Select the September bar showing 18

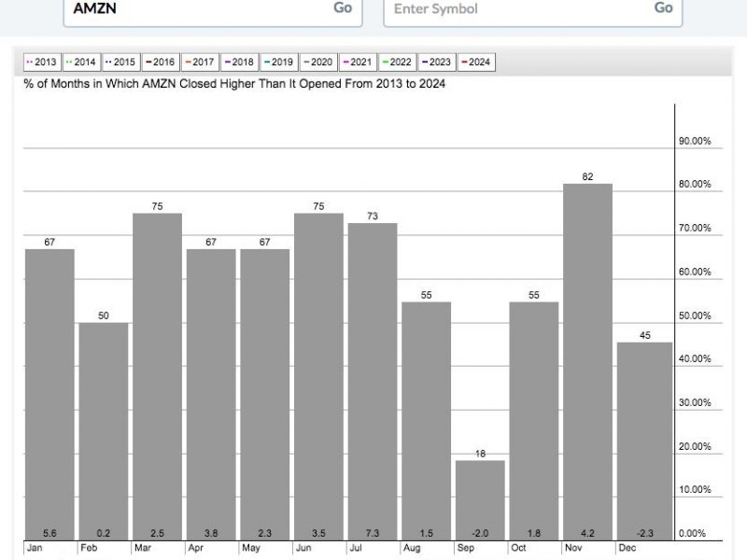(480, 500)
